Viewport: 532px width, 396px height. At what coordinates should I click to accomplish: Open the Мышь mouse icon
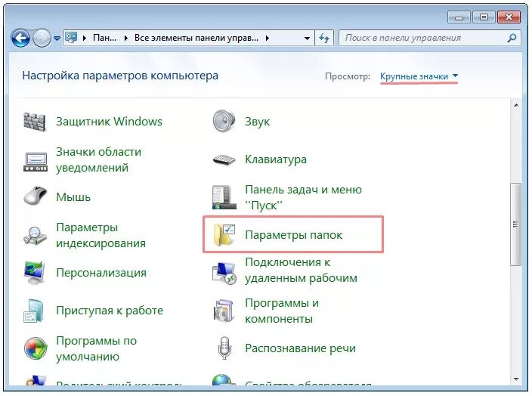point(36,196)
